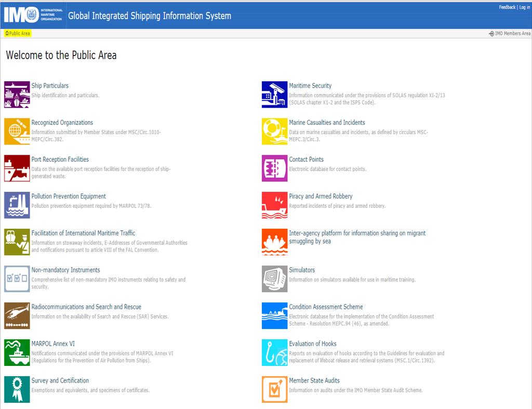This screenshot has height=409, width=532.
Task: Click the olive Facilitation of Maritime Traffic icon
Action: click(x=17, y=242)
